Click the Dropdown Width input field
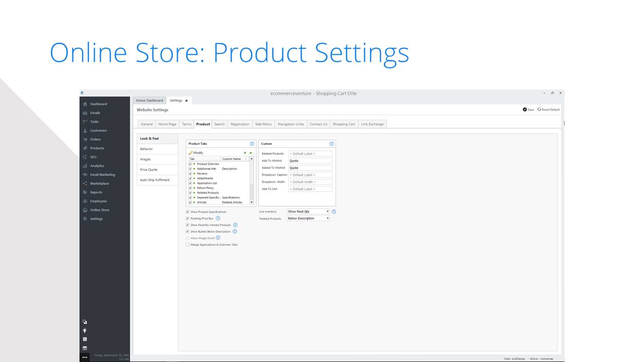 click(310, 182)
